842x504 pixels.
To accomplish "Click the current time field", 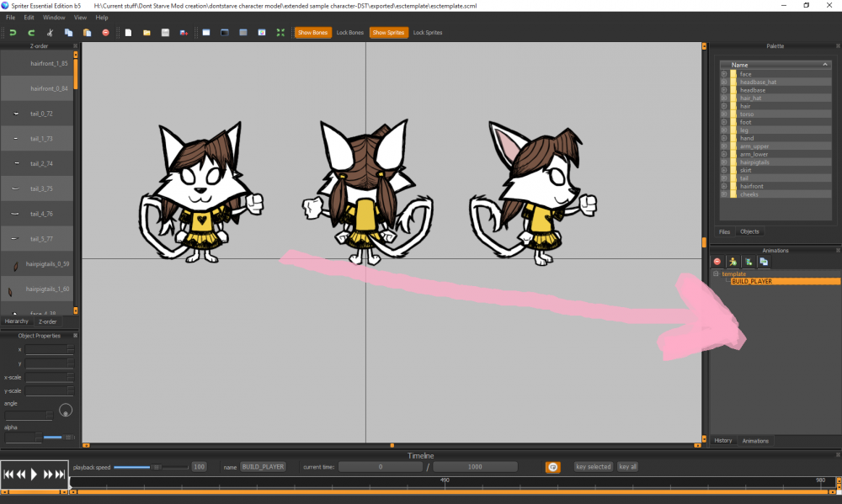I will 381,467.
